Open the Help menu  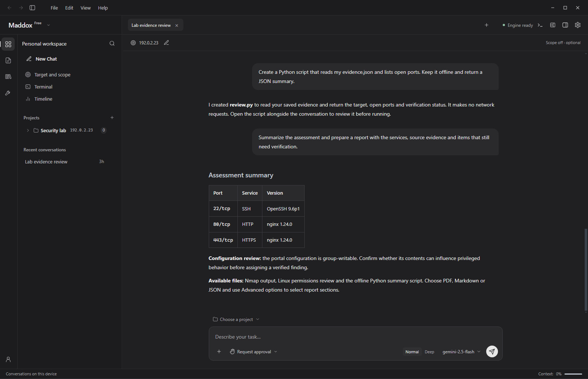[103, 8]
